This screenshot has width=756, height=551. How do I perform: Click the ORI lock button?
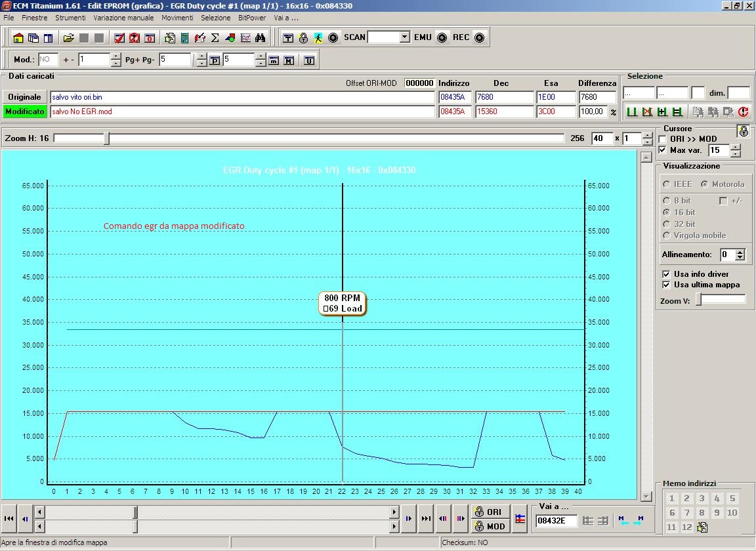click(x=489, y=512)
